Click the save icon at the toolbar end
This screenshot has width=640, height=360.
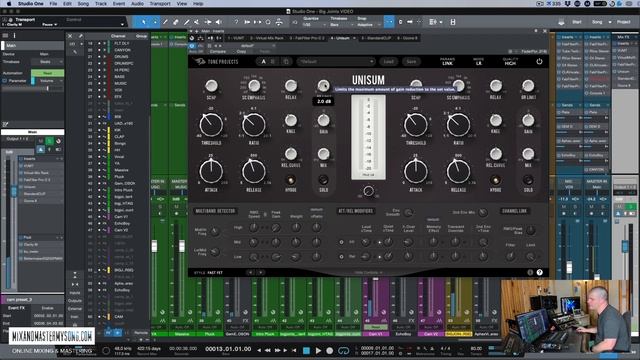tap(453, 22)
